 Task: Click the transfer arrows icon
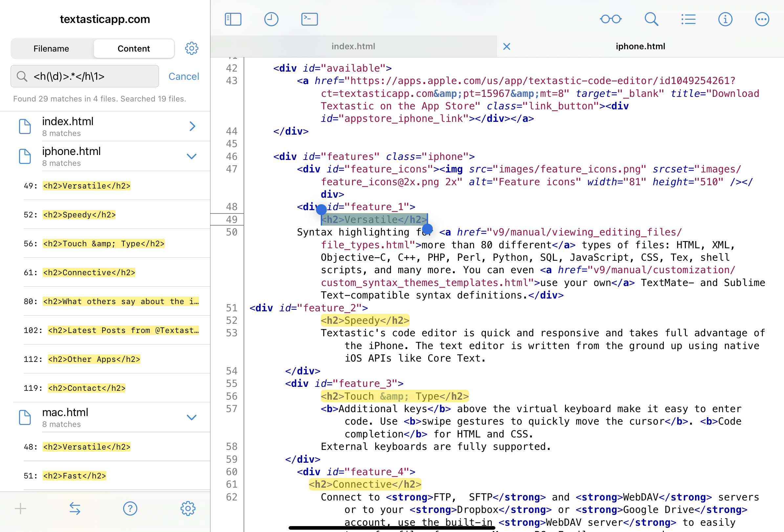tap(75, 508)
